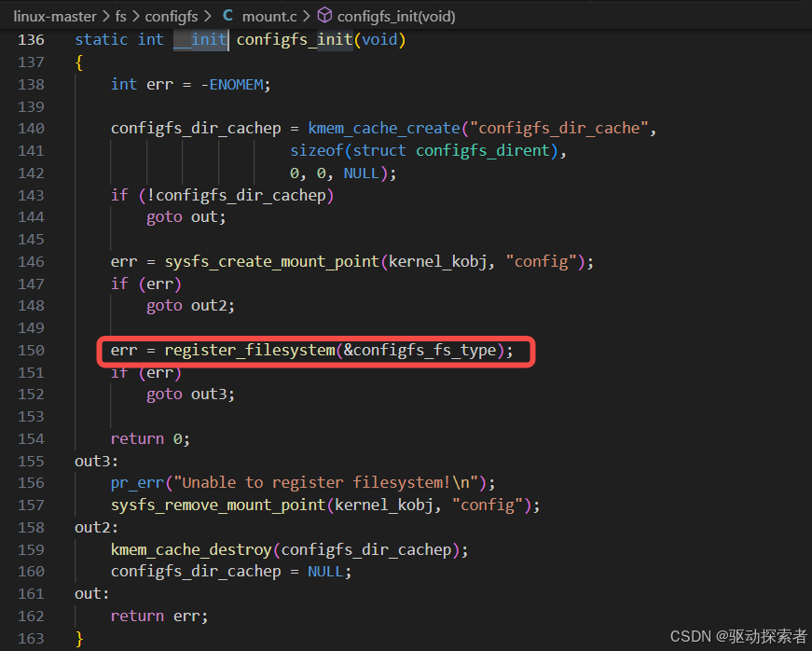Select return 0; statement
This screenshot has height=651, width=812.
pyautogui.click(x=150, y=439)
